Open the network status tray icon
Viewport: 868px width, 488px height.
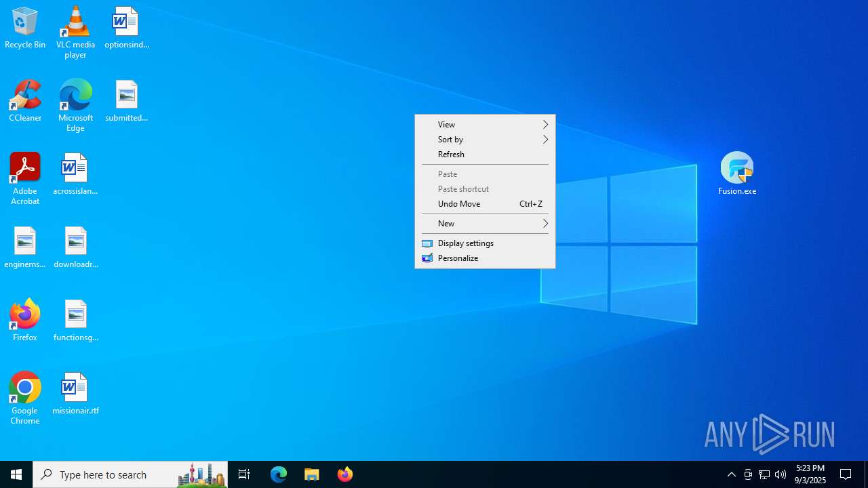point(764,474)
